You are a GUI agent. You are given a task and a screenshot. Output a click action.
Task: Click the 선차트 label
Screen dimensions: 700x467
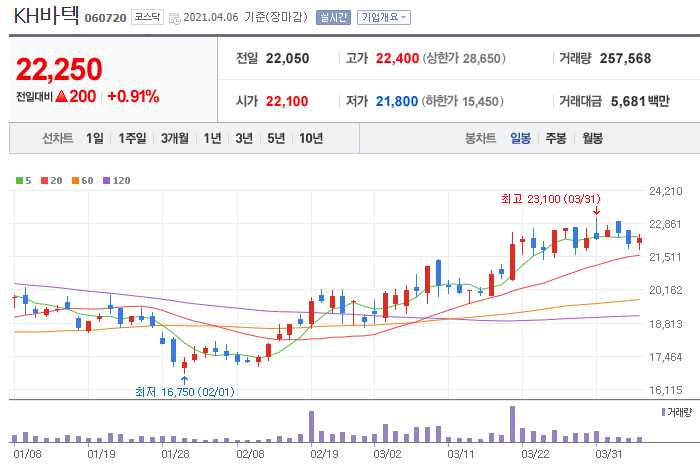[58, 138]
